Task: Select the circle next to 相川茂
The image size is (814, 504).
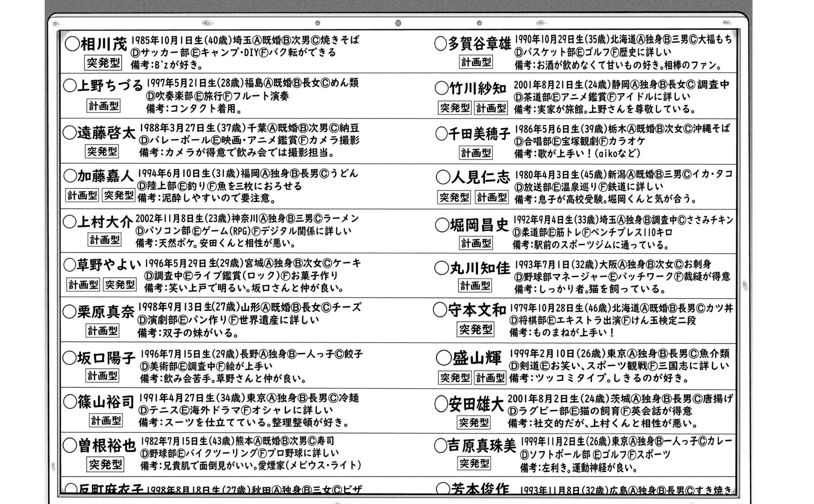Action: point(72,44)
